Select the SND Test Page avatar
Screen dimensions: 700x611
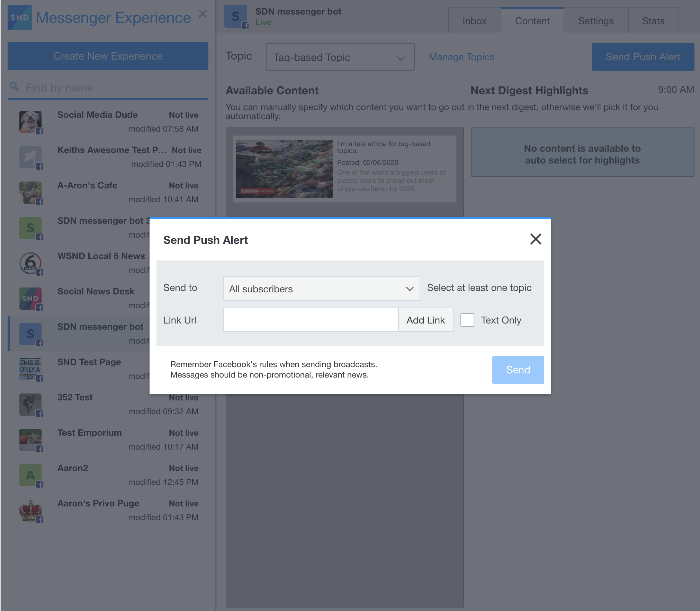(30, 369)
